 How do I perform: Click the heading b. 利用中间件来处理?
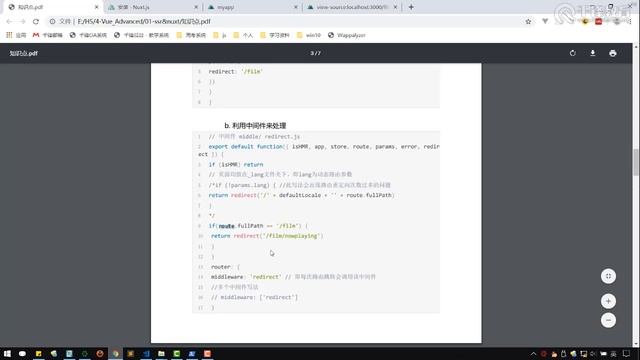pyautogui.click(x=255, y=125)
